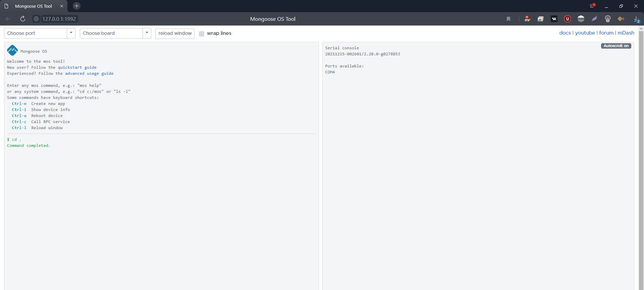The image size is (644, 290).
Task: Open the quickstart guide link
Action: (77, 67)
